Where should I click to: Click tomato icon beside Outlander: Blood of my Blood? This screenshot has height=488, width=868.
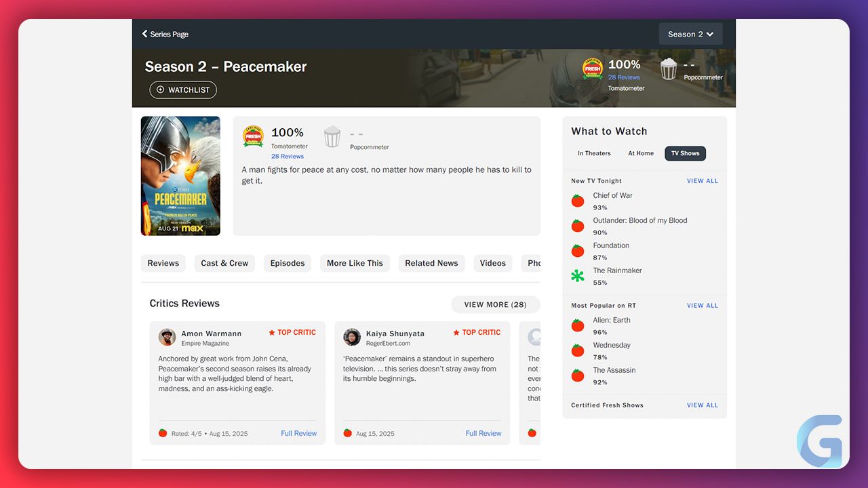pyautogui.click(x=578, y=226)
